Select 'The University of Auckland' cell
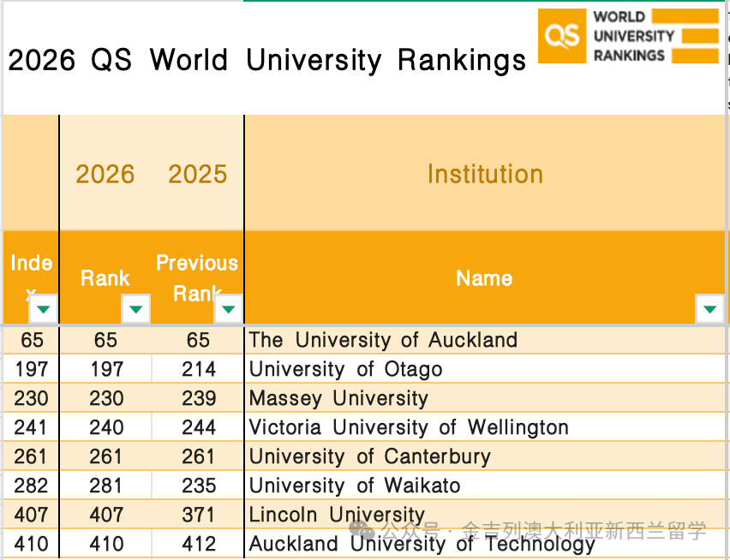730x560 pixels. (485, 340)
